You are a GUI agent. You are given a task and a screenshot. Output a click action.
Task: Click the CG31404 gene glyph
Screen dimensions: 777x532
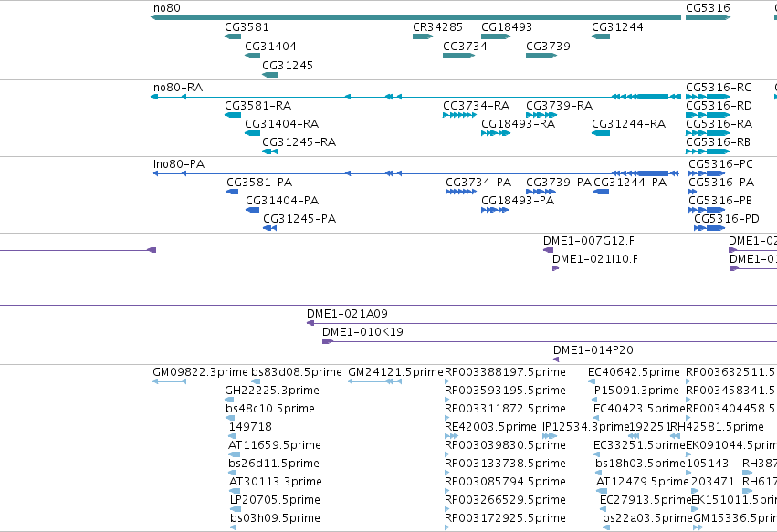coord(252,56)
